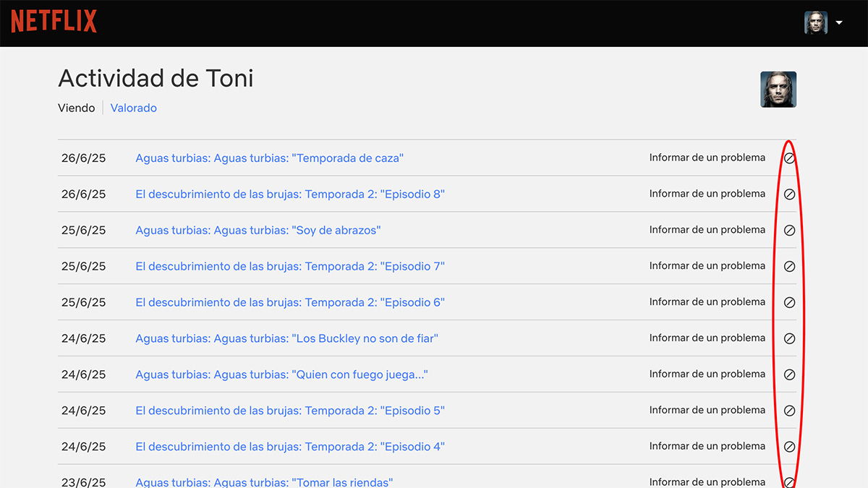Click the profile avatar in top bar
Image resolution: width=868 pixels, height=488 pixels.
click(816, 22)
